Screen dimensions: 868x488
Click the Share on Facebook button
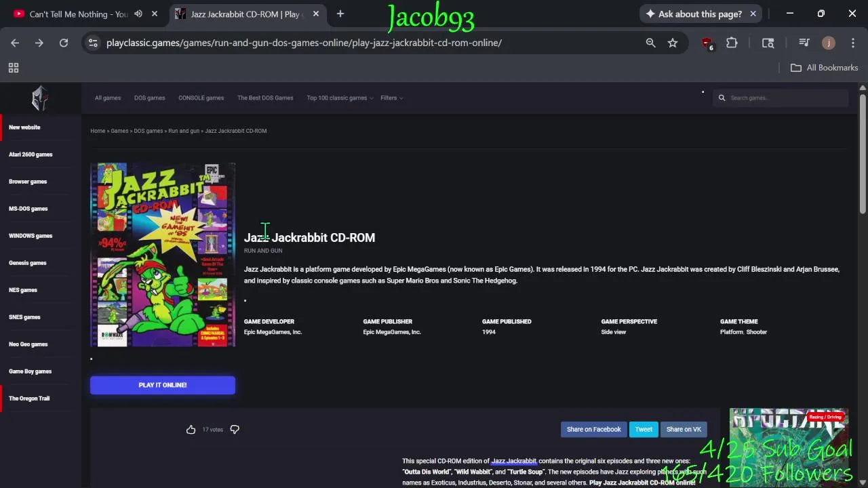click(x=594, y=429)
